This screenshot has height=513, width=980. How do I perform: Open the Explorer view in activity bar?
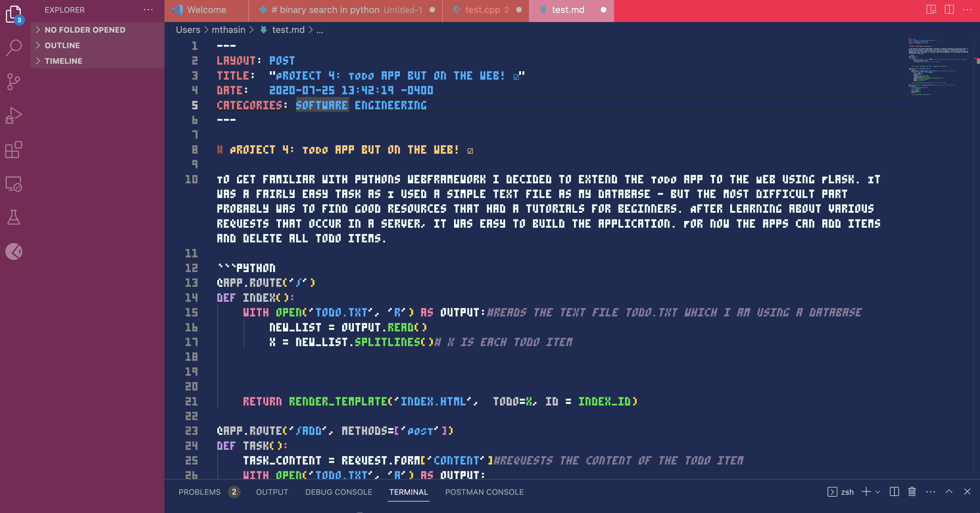pyautogui.click(x=14, y=14)
